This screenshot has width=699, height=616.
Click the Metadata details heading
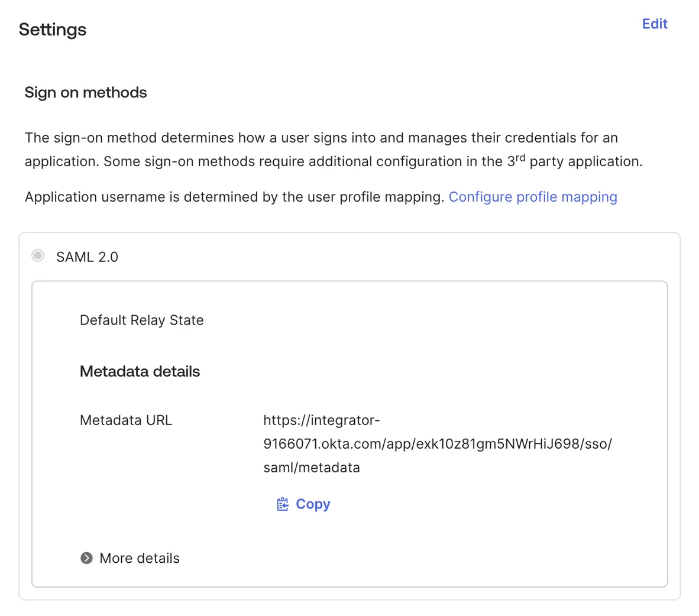click(140, 371)
